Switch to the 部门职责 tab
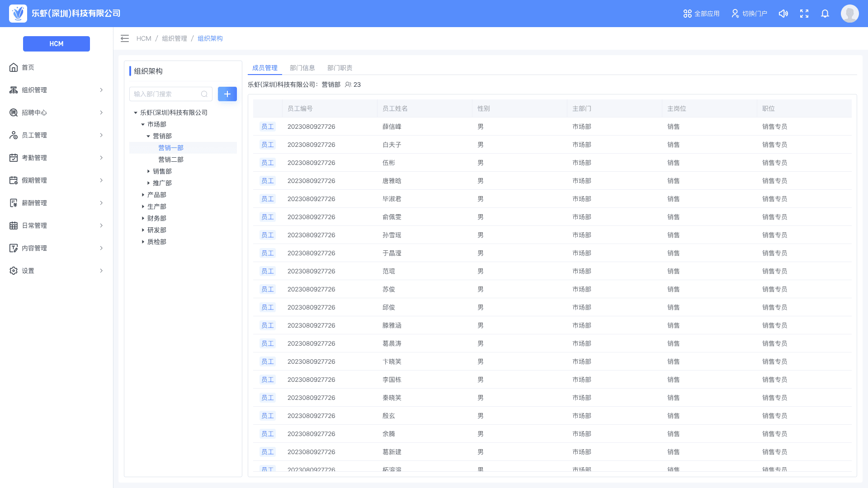The height and width of the screenshot is (488, 868). point(340,68)
